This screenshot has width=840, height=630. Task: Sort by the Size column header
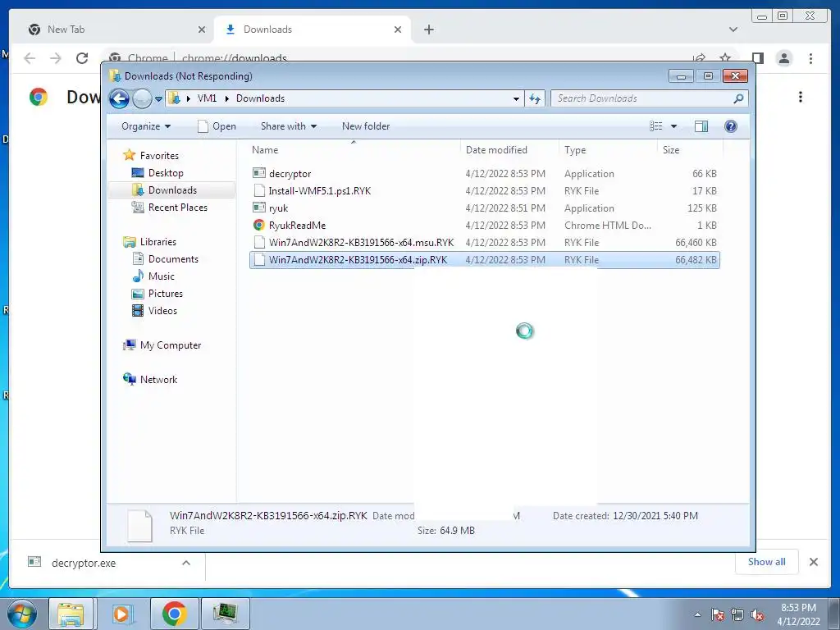[x=690, y=150]
